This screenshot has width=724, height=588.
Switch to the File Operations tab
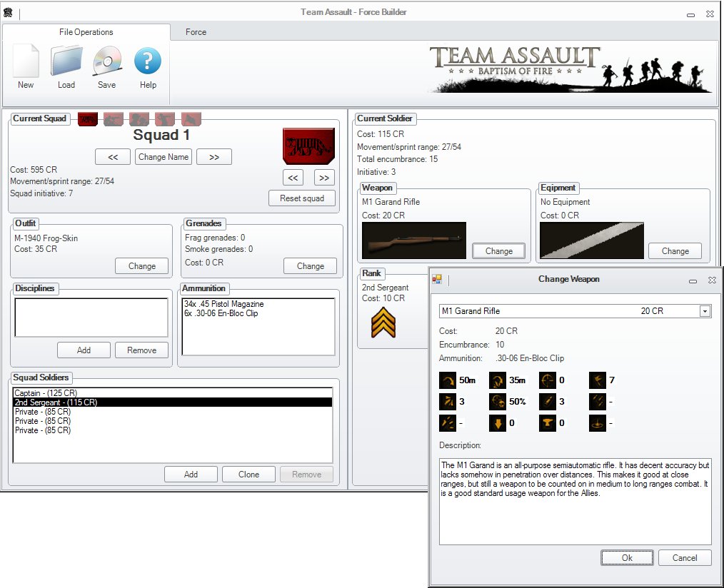[87, 32]
